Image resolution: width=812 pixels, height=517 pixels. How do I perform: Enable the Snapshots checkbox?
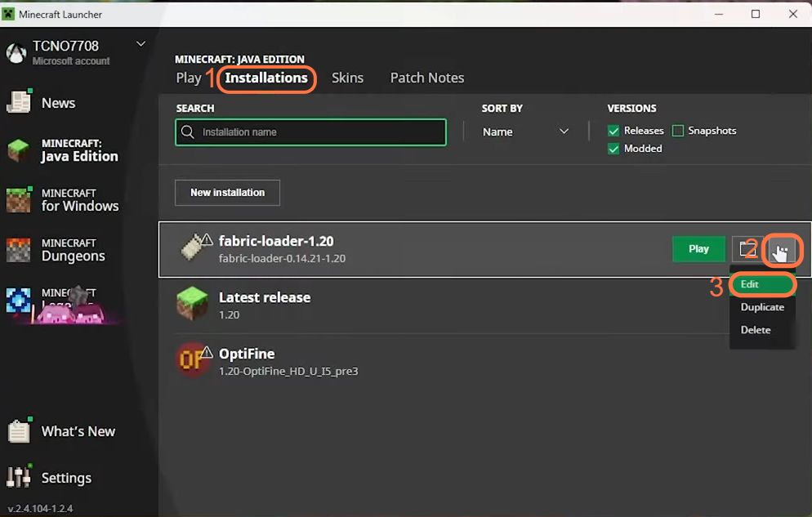(x=678, y=131)
